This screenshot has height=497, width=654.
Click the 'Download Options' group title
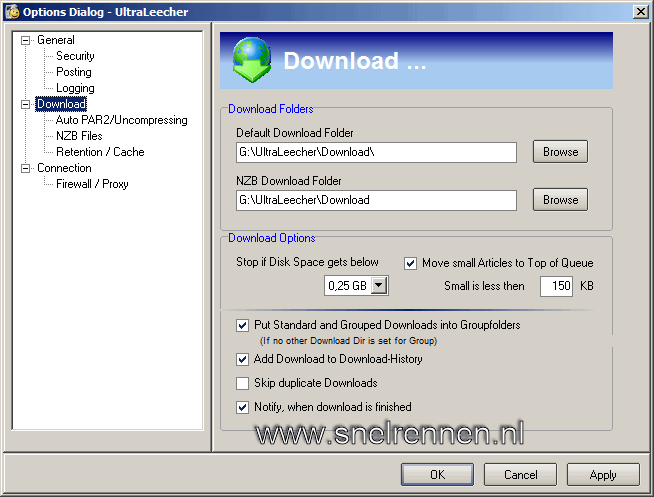(x=272, y=238)
